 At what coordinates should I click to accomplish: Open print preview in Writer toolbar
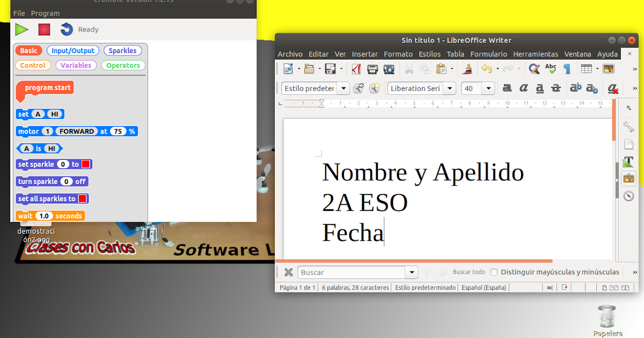pyautogui.click(x=389, y=69)
